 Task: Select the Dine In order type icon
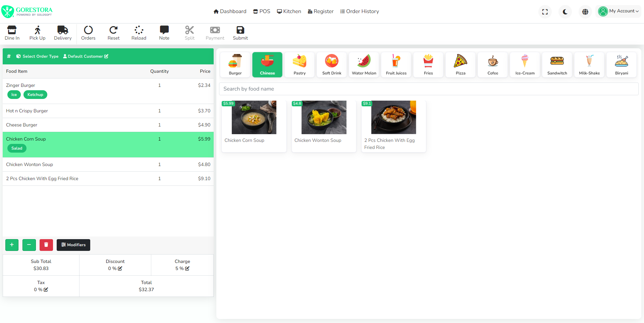click(x=12, y=33)
